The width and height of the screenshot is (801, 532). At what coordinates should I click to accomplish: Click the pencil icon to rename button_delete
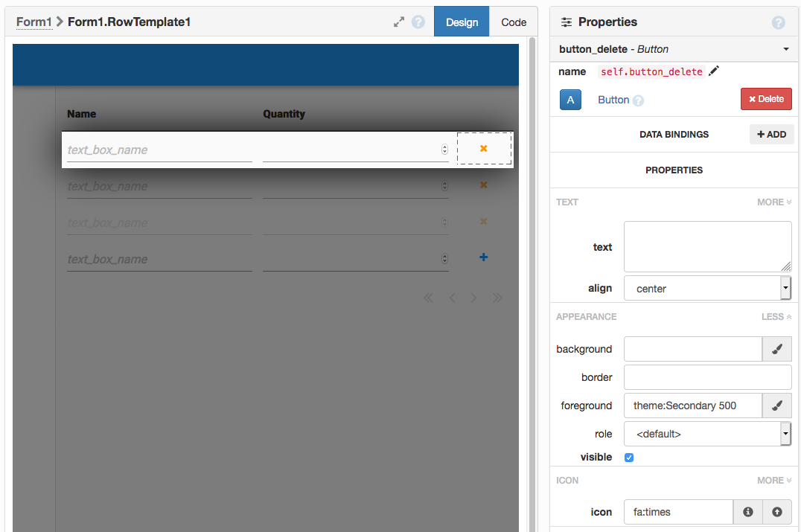(714, 71)
